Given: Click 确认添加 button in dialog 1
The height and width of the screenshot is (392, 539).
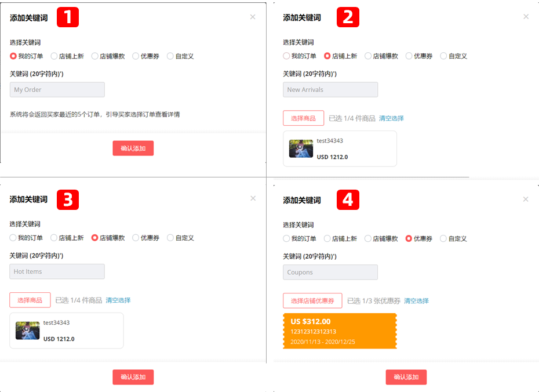Looking at the screenshot, I should tap(133, 148).
